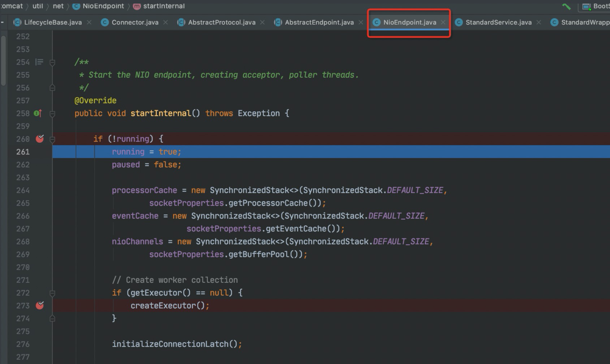The height and width of the screenshot is (364, 610).
Task: Collapse comment end fold marker line 256
Action: click(x=52, y=88)
